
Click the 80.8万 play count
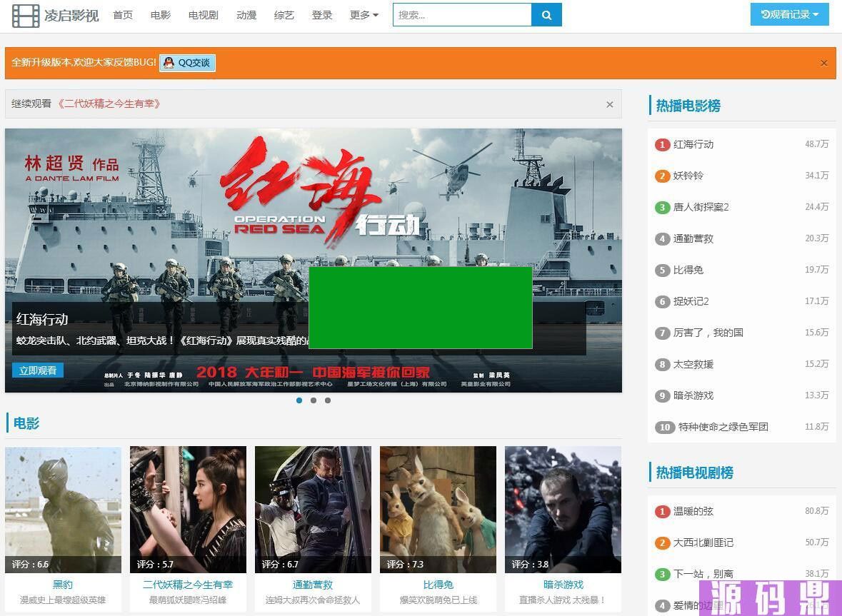coord(817,511)
